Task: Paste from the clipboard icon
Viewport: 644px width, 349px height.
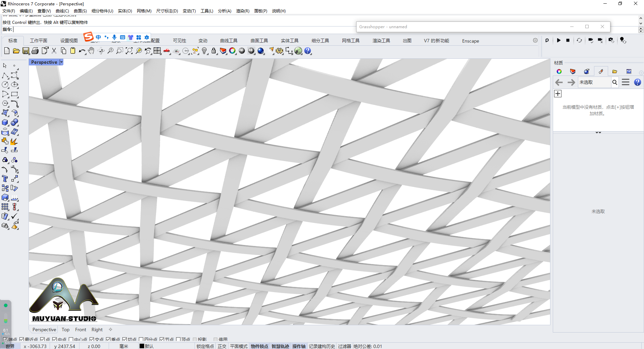Action: tap(73, 51)
